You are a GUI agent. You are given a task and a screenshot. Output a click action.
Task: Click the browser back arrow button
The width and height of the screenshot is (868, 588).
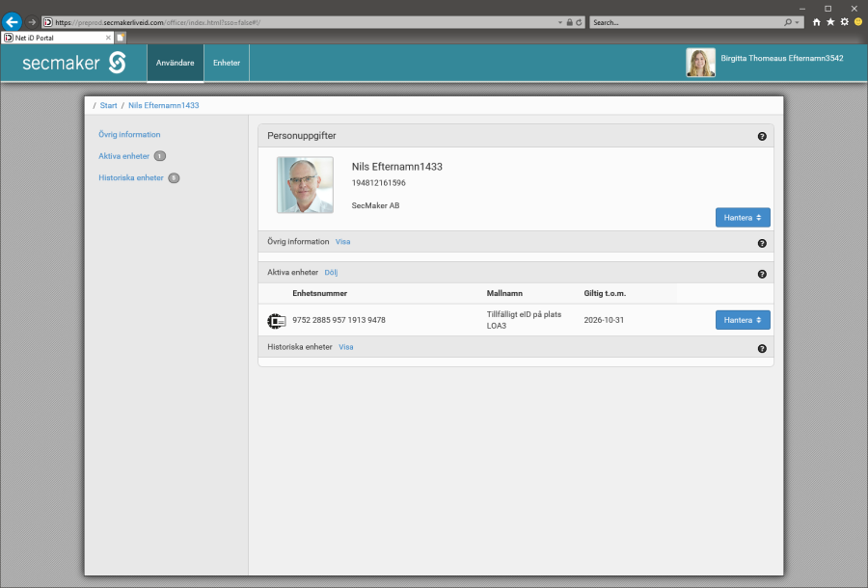[x=13, y=21]
